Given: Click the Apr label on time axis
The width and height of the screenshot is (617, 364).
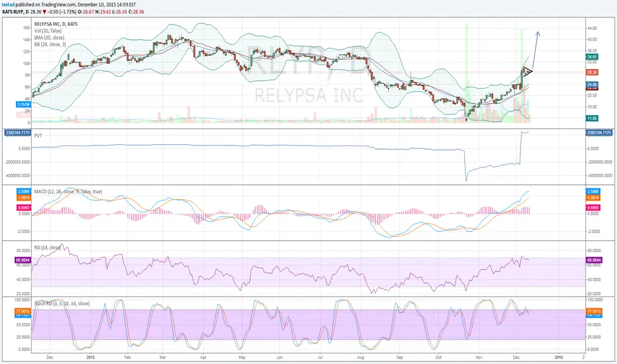Looking at the screenshot, I should coord(203,357).
